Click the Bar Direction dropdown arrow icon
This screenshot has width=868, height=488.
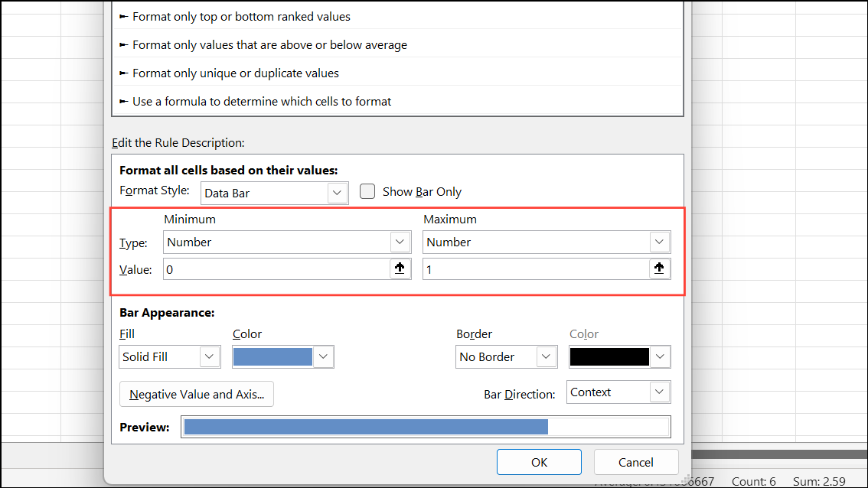659,392
